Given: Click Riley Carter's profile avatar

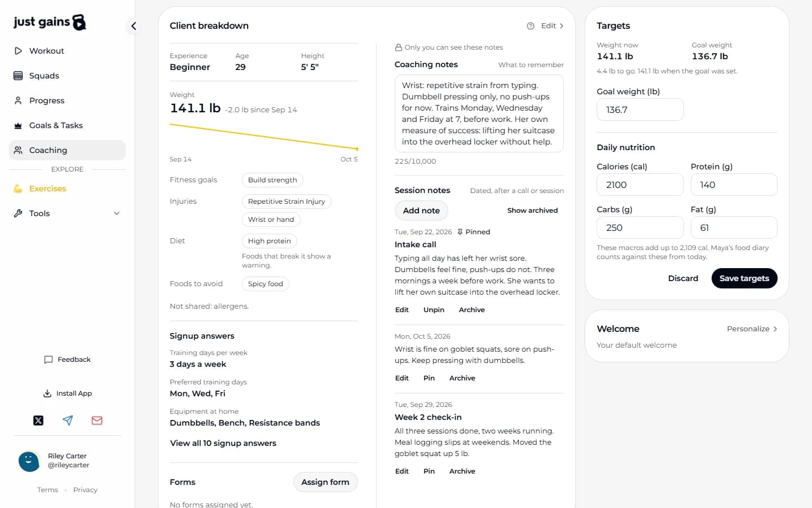Looking at the screenshot, I should click(x=29, y=461).
